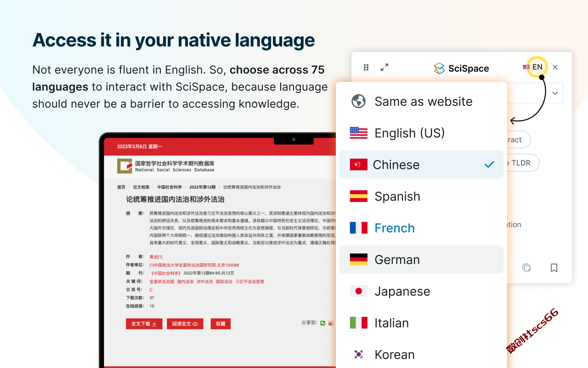This screenshot has width=588, height=368.
Task: Open the EN language selector
Action: (537, 67)
